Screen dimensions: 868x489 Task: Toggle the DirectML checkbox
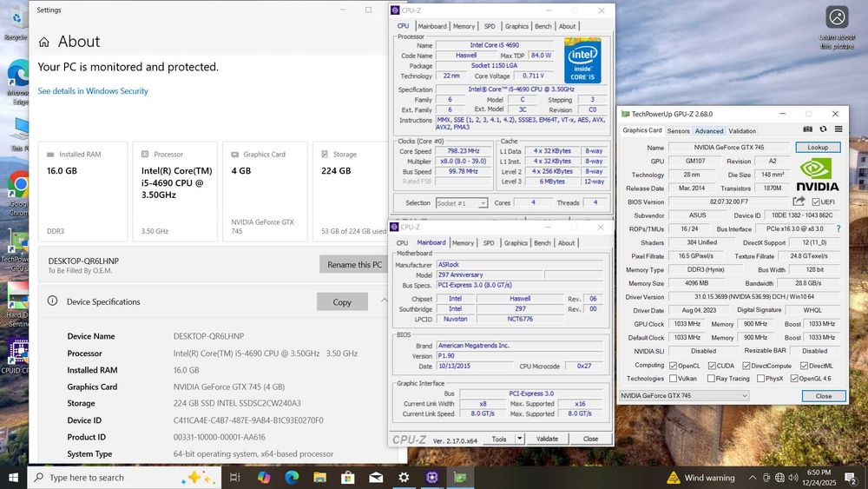pyautogui.click(x=804, y=366)
